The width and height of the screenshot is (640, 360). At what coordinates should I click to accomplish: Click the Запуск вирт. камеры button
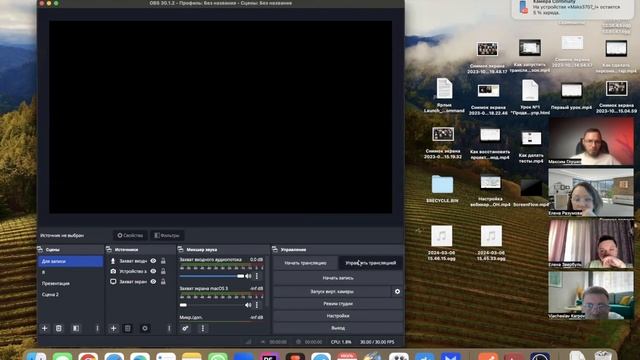coord(332,291)
